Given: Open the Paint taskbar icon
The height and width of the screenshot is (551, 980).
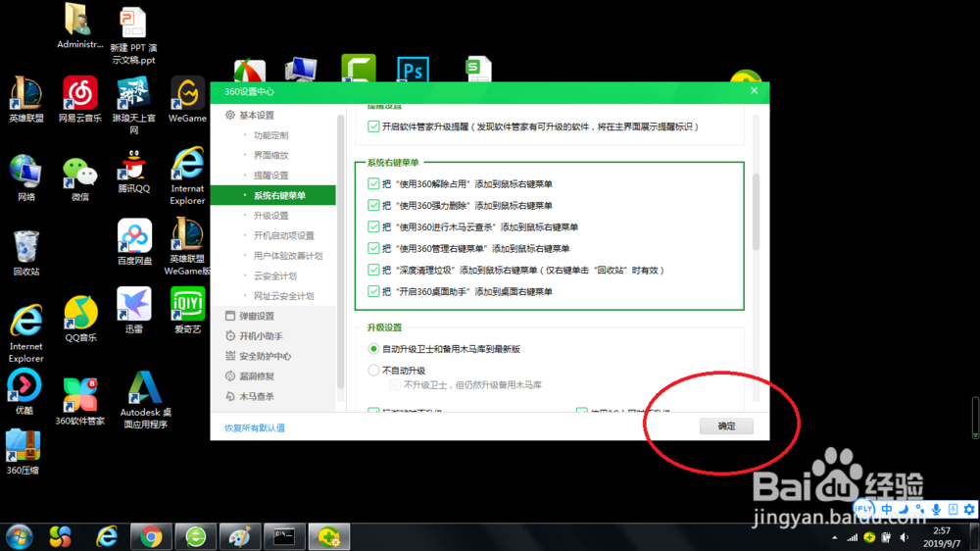Looking at the screenshot, I should 240,536.
